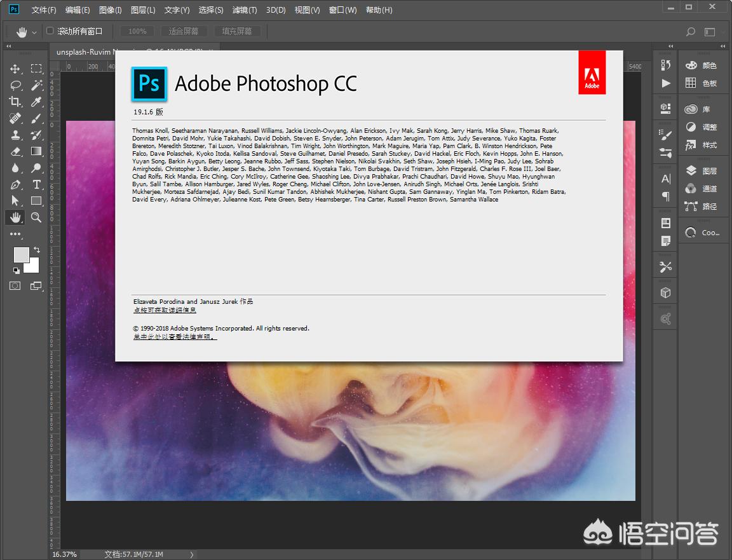The height and width of the screenshot is (560, 732).
Task: Open the Character panel icon
Action: pos(666,179)
